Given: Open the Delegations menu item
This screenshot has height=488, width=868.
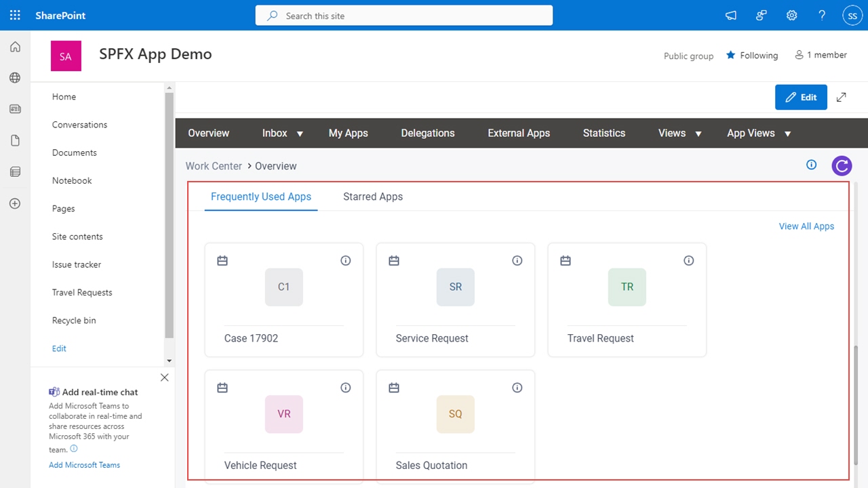Looking at the screenshot, I should tap(428, 133).
